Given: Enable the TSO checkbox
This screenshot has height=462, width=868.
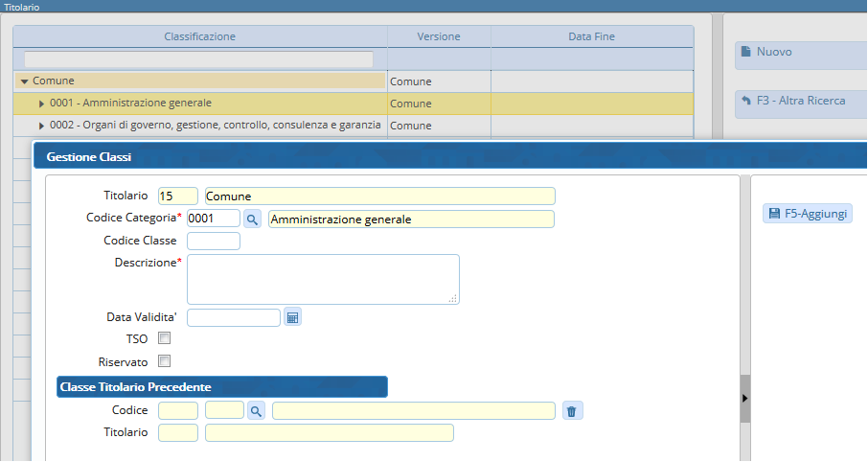Looking at the screenshot, I should pyautogui.click(x=164, y=338).
